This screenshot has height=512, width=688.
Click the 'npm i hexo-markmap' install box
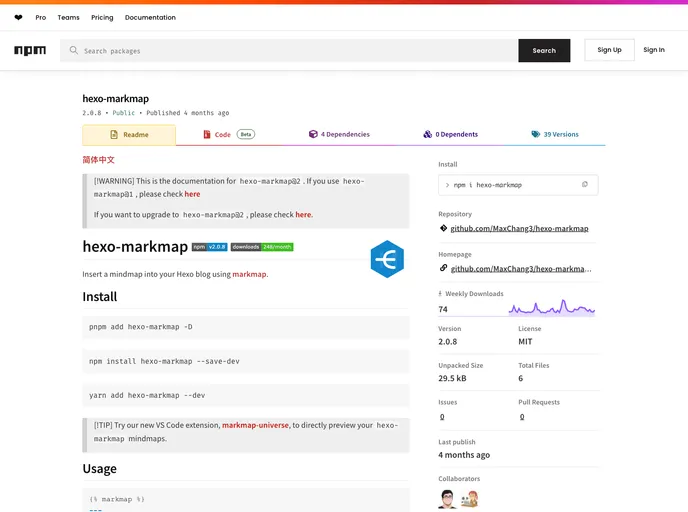tap(518, 185)
